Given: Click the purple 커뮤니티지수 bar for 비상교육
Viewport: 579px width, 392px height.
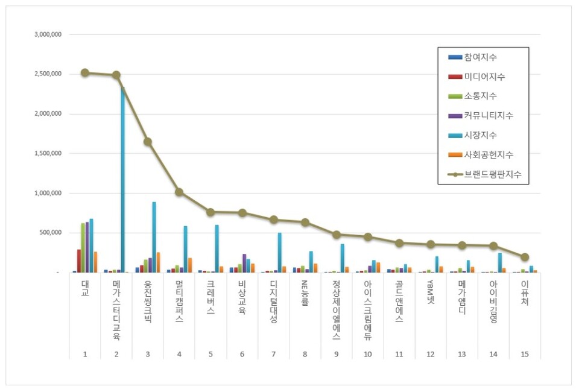Looking at the screenshot, I should click(244, 264).
